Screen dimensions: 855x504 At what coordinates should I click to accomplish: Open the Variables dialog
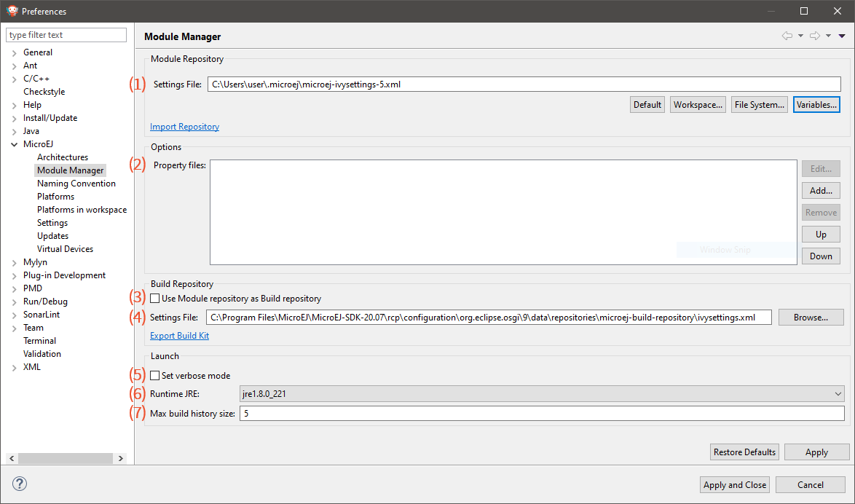tap(816, 104)
